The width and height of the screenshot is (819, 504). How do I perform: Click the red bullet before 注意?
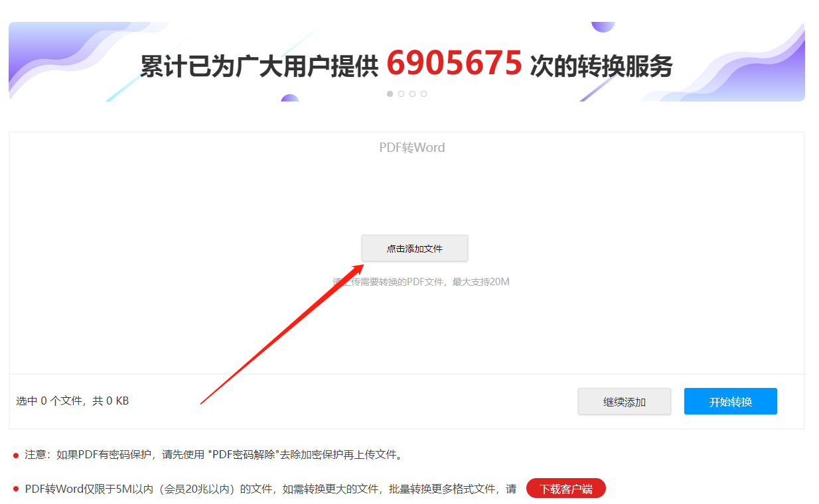click(16, 455)
